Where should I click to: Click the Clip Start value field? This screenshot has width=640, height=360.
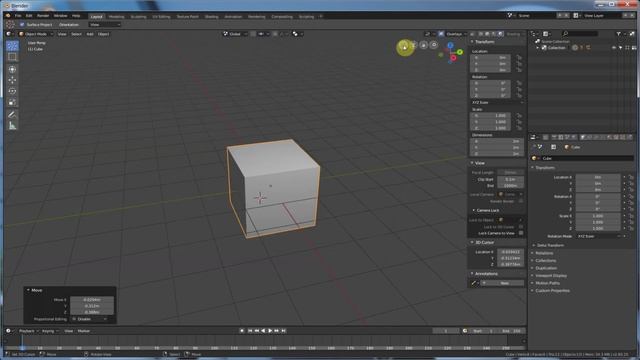(x=510, y=179)
